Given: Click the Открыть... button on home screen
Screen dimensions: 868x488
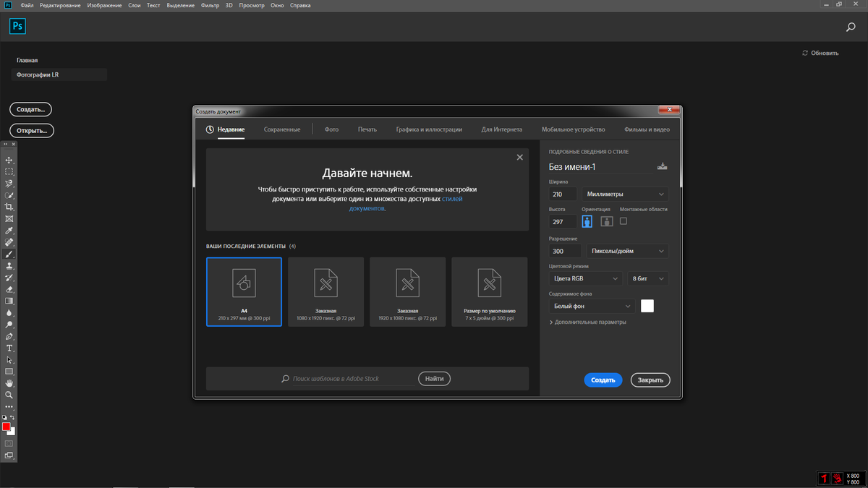Looking at the screenshot, I should [32, 131].
